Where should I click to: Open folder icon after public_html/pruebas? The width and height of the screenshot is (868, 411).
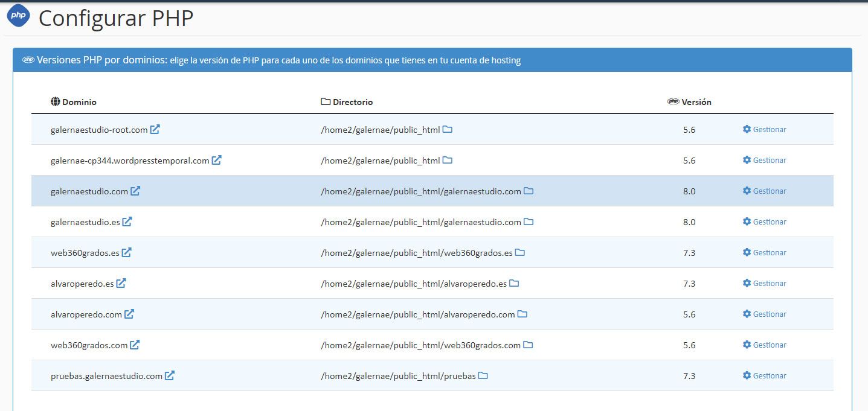pos(483,375)
